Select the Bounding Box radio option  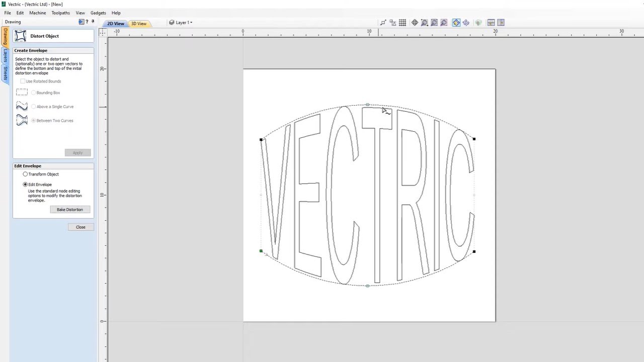tap(33, 93)
